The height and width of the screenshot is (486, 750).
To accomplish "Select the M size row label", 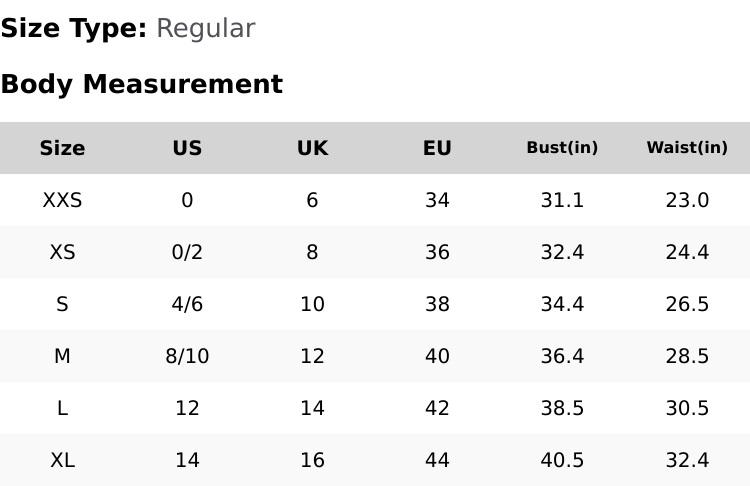I will point(62,356).
